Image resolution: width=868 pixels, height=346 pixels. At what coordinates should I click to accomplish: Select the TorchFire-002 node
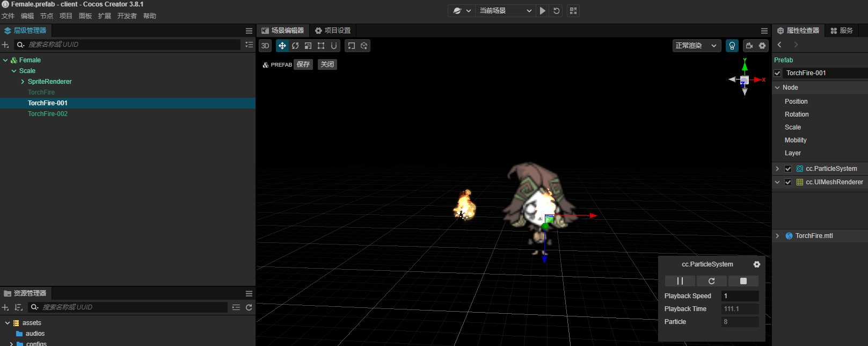coord(48,114)
